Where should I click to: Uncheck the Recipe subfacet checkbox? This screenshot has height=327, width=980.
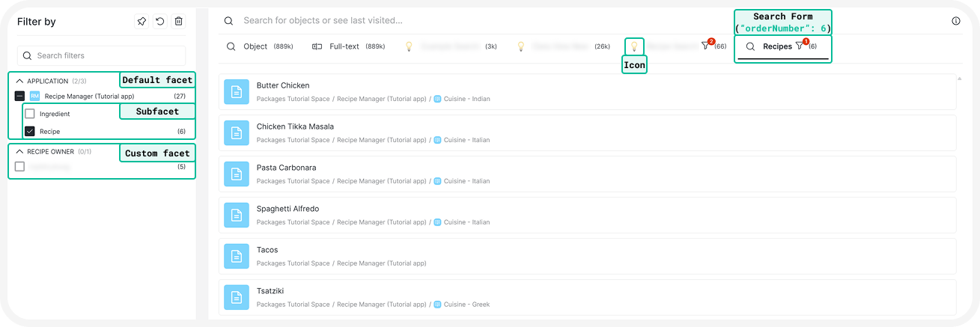[30, 131]
